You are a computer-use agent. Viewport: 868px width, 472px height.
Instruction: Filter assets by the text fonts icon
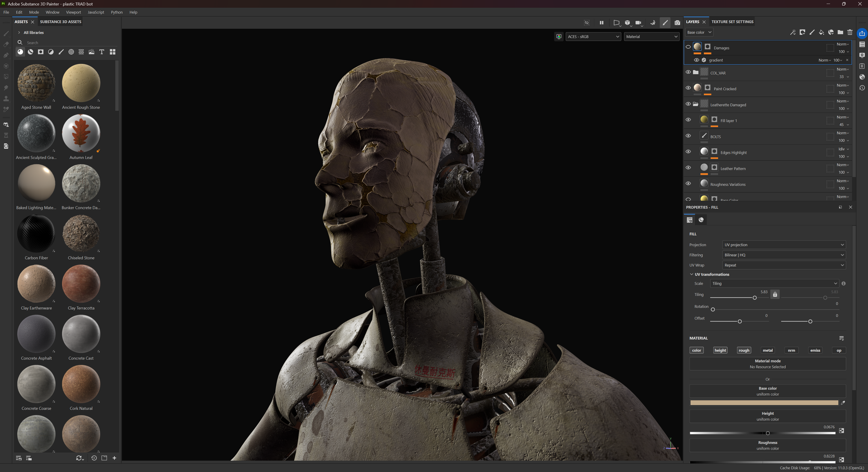[102, 52]
